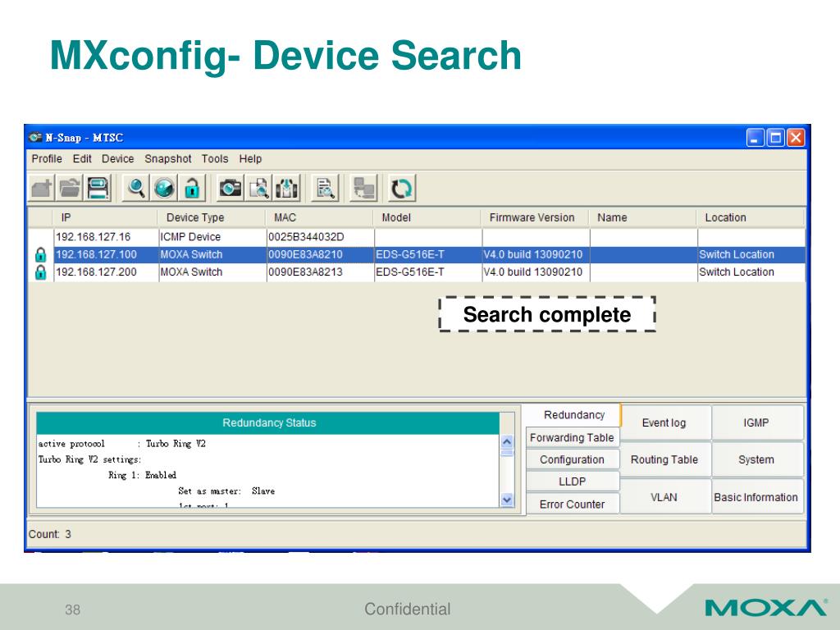The image size is (840, 630).
Task: Show the Error Counter tab
Action: [x=572, y=504]
